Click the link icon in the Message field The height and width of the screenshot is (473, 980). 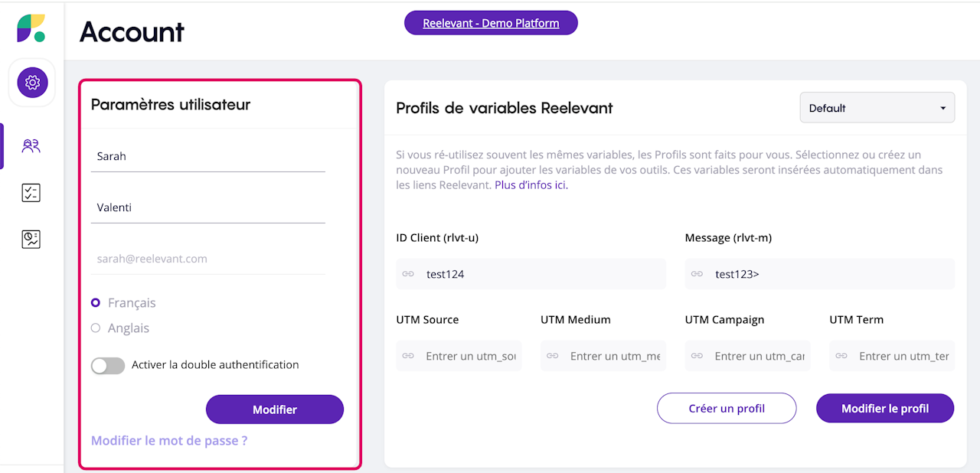pyautogui.click(x=697, y=274)
